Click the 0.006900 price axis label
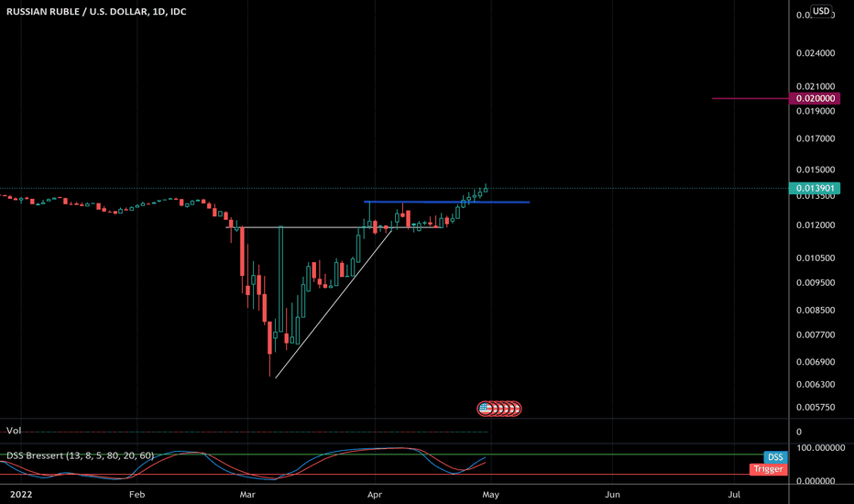Image resolution: width=854 pixels, height=504 pixels. (816, 362)
